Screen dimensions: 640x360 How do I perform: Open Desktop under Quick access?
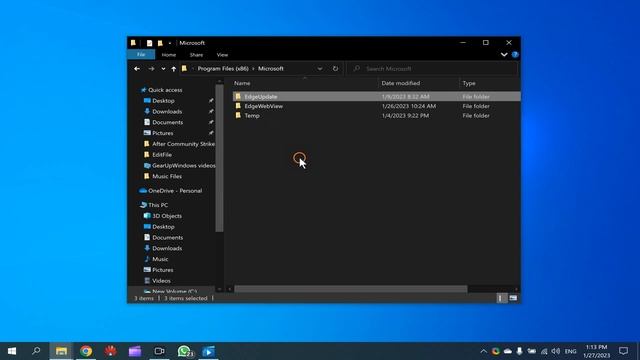(163, 101)
